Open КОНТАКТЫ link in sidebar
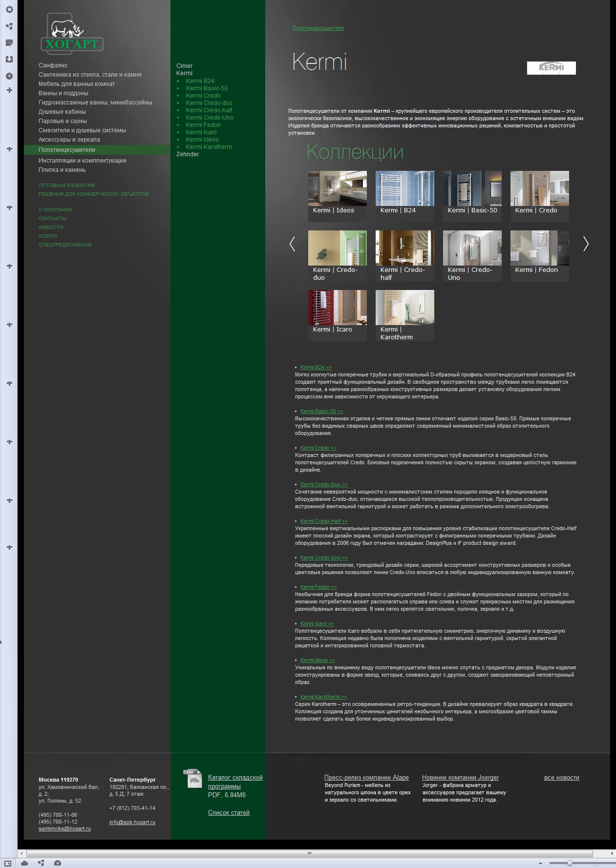 (52, 219)
